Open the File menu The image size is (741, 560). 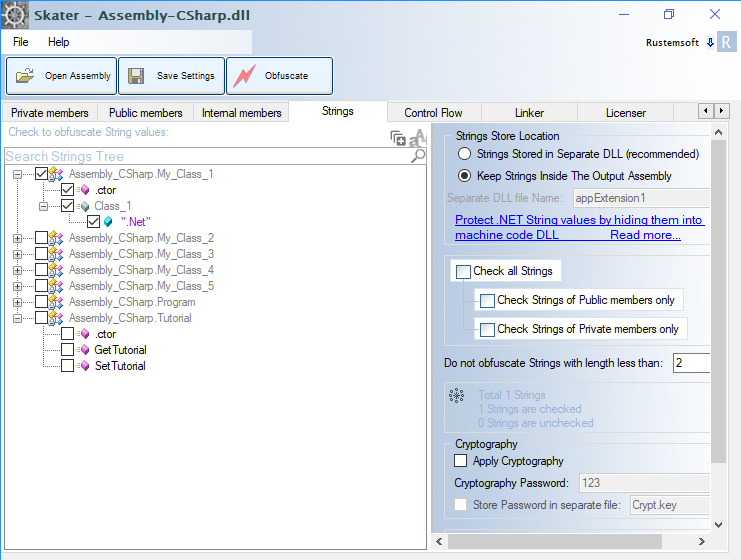coord(20,42)
